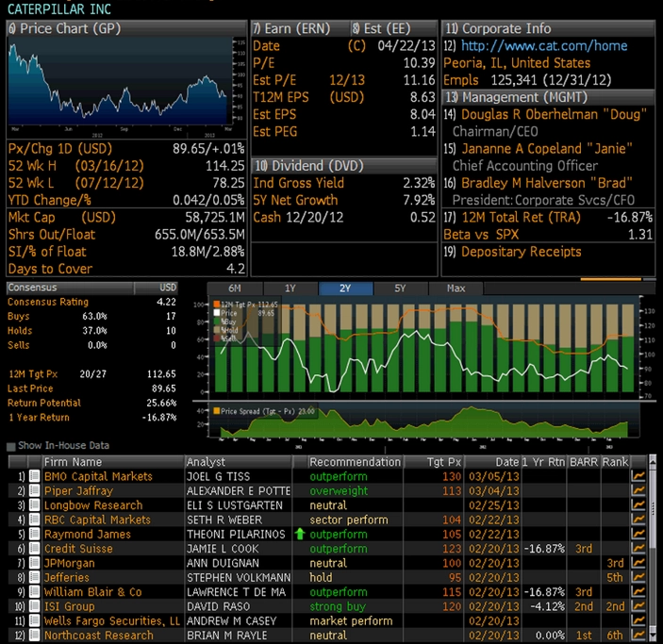Open report document icon for RBC Capital Markets
This screenshot has height=644, width=663.
[x=34, y=520]
